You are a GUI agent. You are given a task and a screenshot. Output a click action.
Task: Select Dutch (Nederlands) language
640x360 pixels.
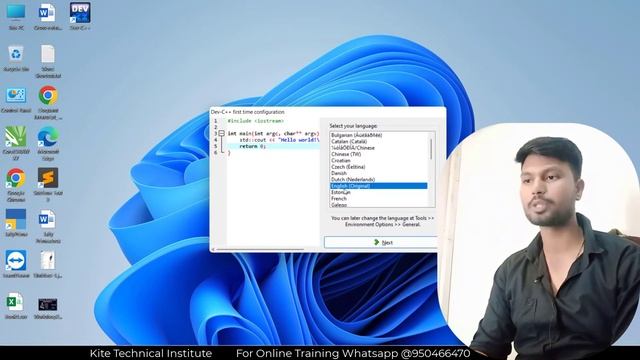(378, 179)
